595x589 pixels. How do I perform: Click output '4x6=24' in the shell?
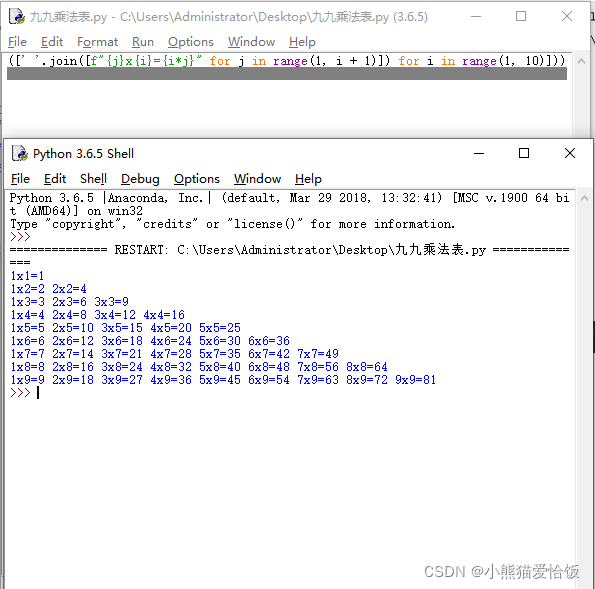pos(171,340)
